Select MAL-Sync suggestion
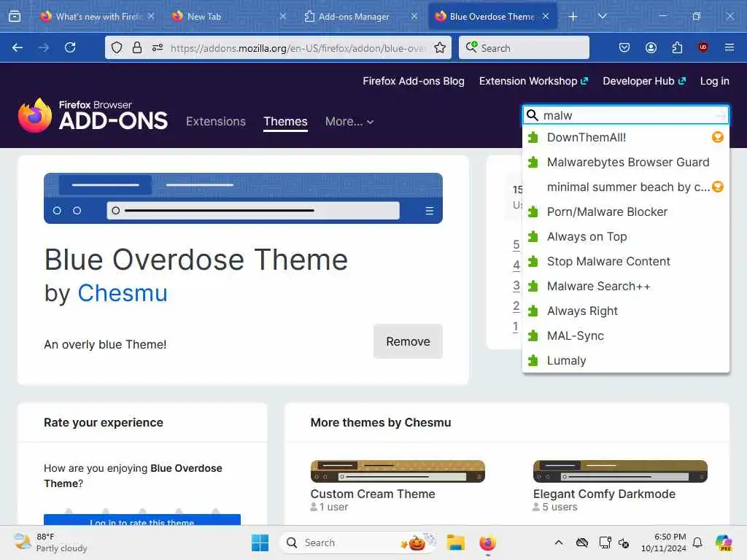This screenshot has height=560, width=747. coord(625,335)
